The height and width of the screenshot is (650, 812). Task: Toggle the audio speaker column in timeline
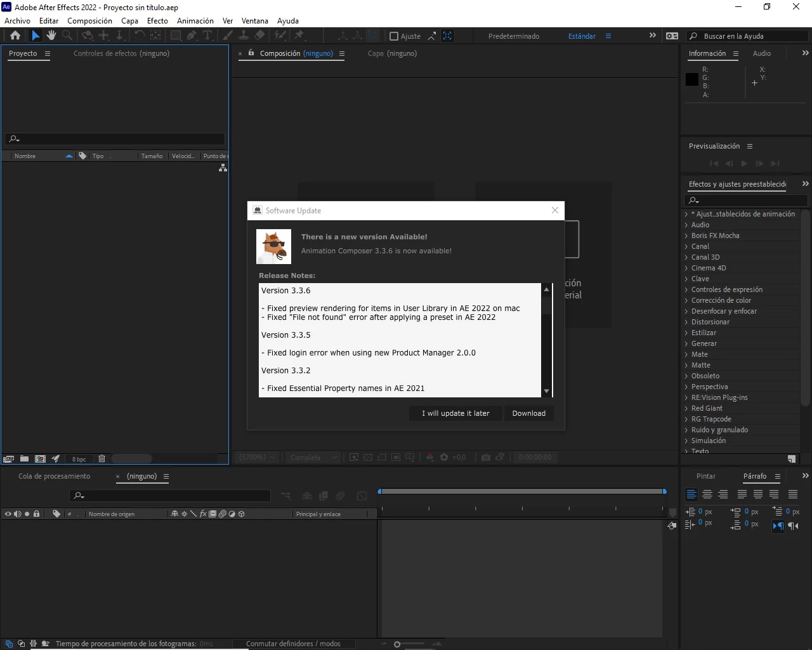click(x=17, y=514)
